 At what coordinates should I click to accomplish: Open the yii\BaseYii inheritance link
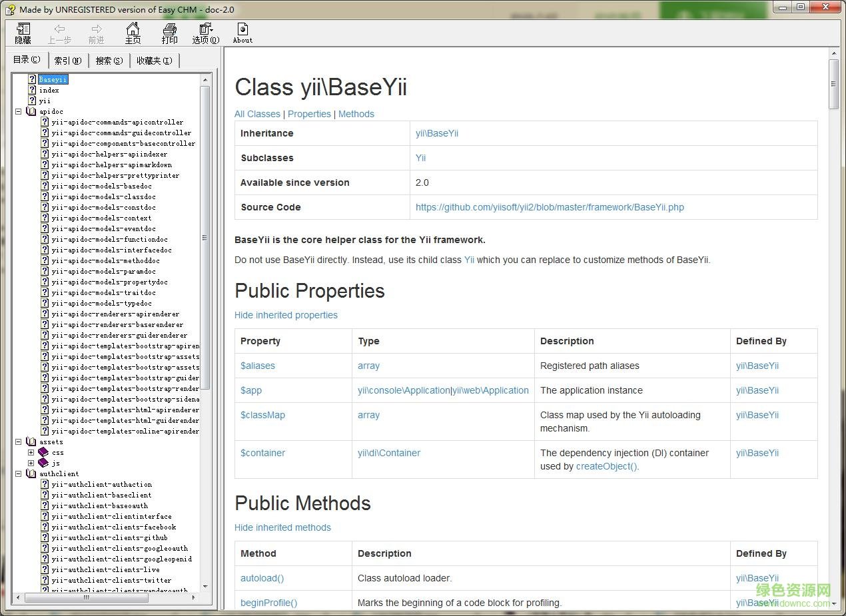(437, 133)
